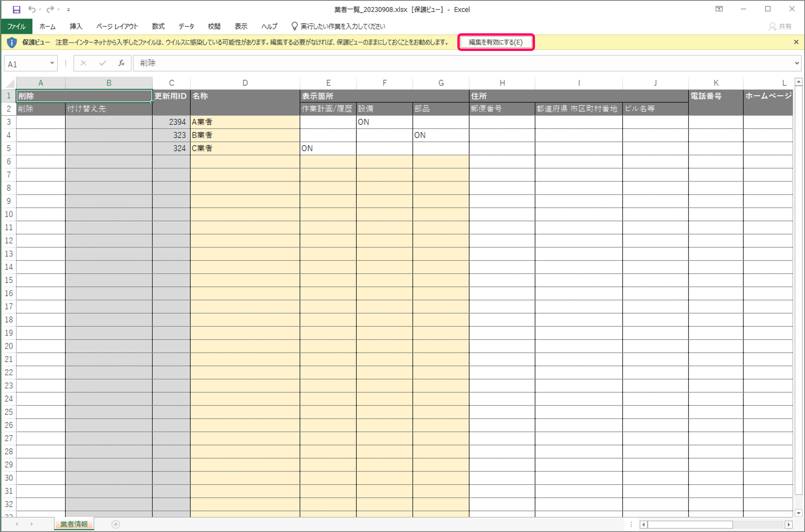This screenshot has width=805, height=532.
Task: Expand the formula bar chevron
Action: (x=797, y=63)
